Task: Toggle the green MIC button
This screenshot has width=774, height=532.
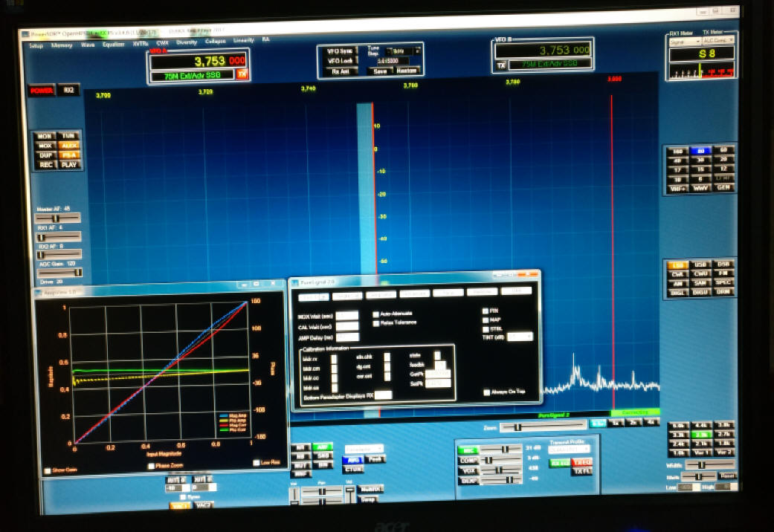Action: (x=468, y=450)
